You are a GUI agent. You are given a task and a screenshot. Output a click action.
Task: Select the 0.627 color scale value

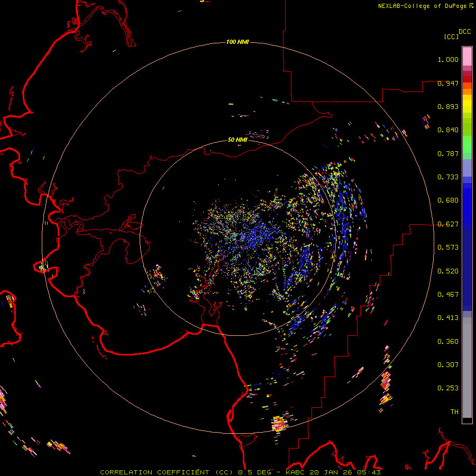[448, 224]
